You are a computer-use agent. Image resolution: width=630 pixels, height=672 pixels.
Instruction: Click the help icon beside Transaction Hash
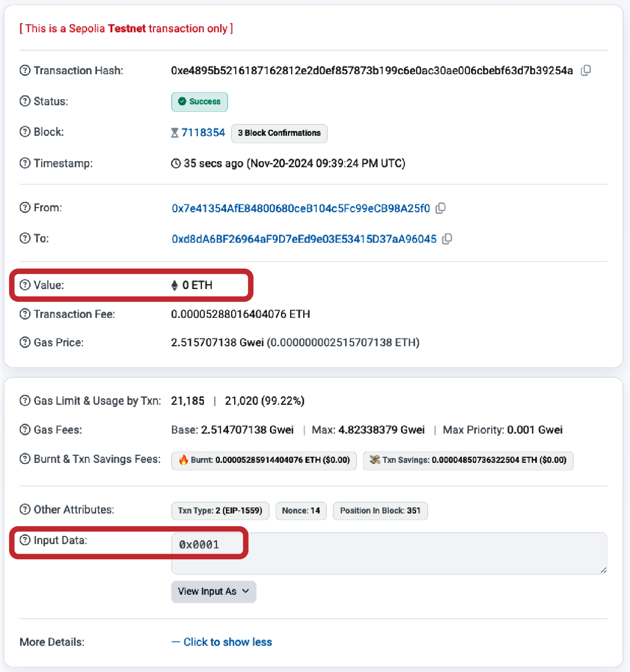[x=24, y=70]
